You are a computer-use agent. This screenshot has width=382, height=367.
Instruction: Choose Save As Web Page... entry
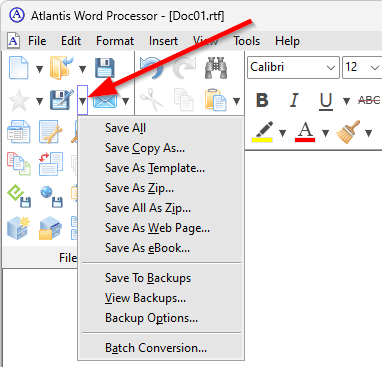click(x=161, y=228)
